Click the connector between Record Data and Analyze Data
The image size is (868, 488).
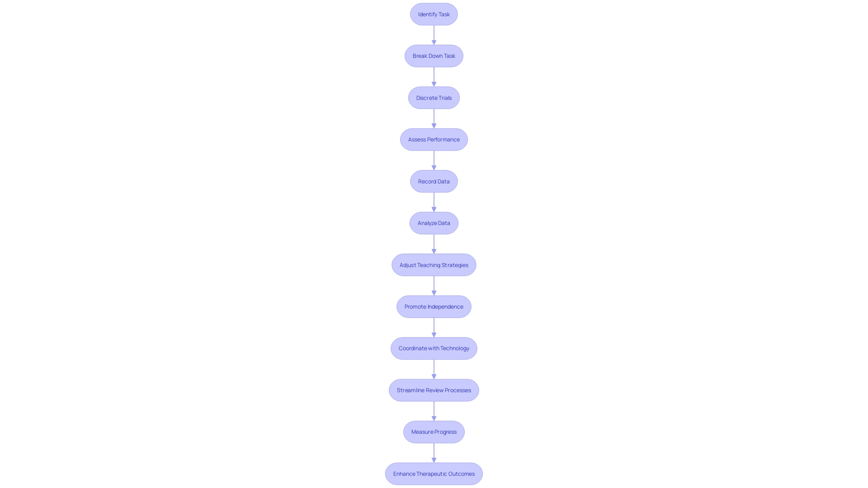click(x=434, y=202)
